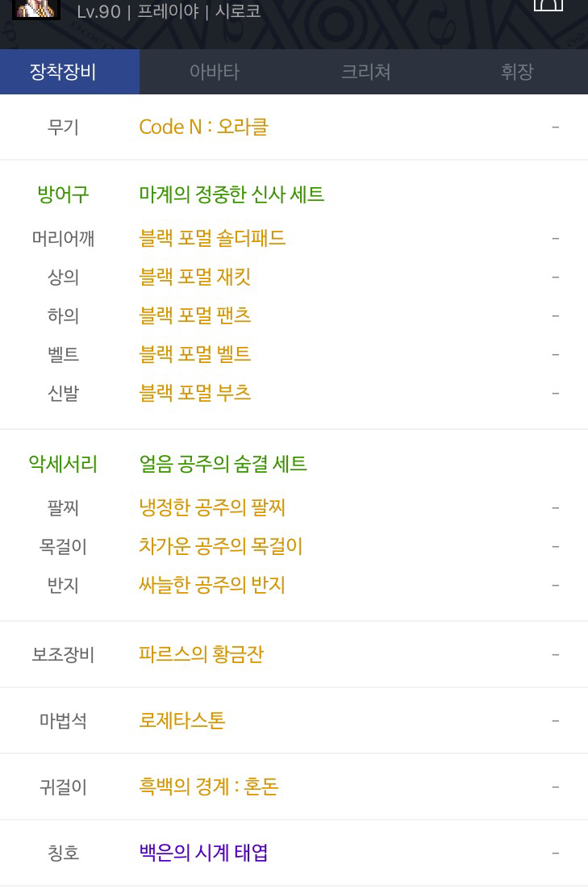Open the 휘장 tab
Image resolution: width=588 pixels, height=889 pixels.
point(516,72)
